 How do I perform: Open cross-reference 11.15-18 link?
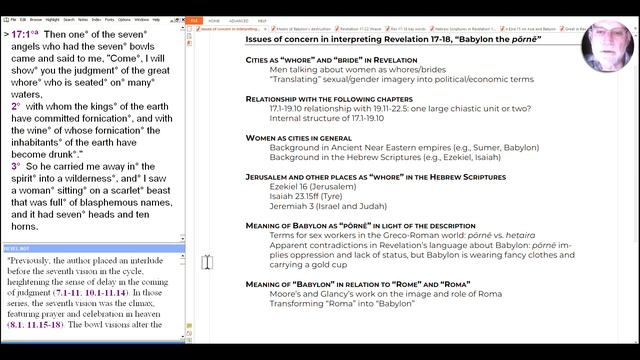[44, 324]
